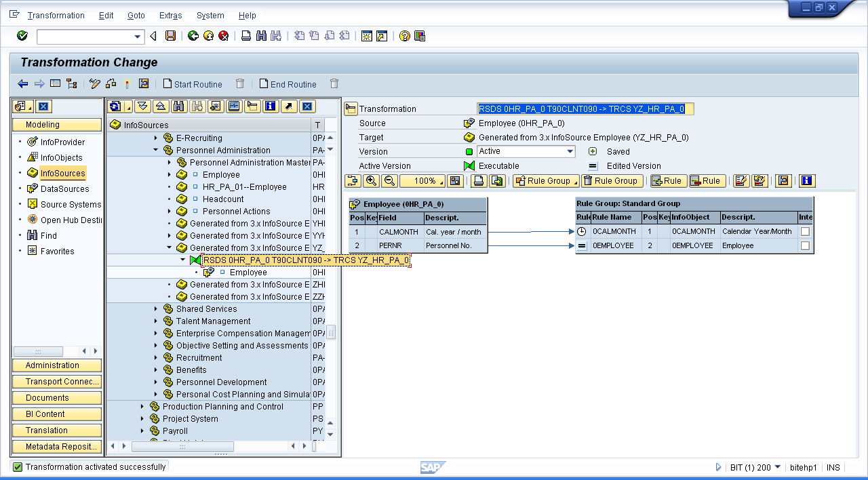This screenshot has width=868, height=480.
Task: Save the transformation with the disk icon
Action: coord(171,36)
